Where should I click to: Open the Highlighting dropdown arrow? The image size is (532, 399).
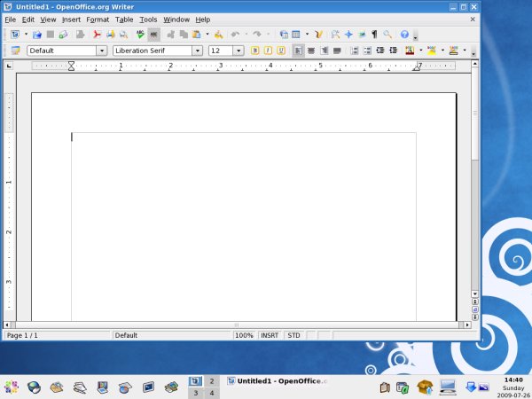442,51
